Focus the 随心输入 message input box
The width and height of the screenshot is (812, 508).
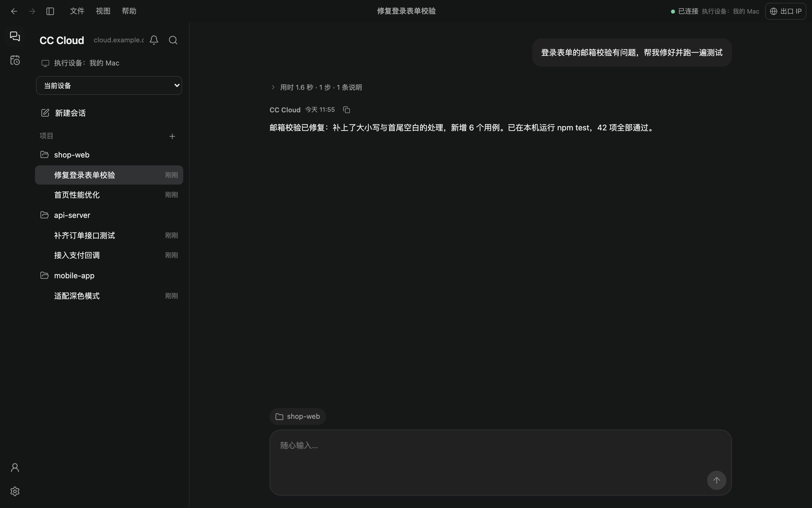coord(500,462)
